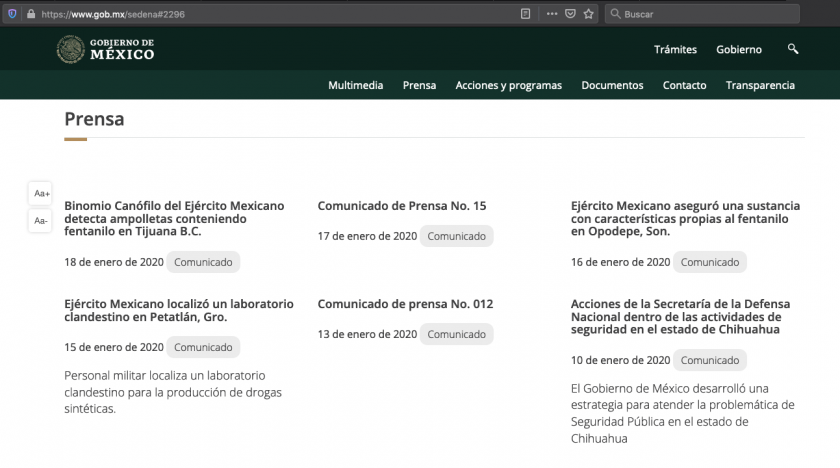The image size is (840, 468).
Task: Open the Gobierno menu item
Action: (738, 50)
